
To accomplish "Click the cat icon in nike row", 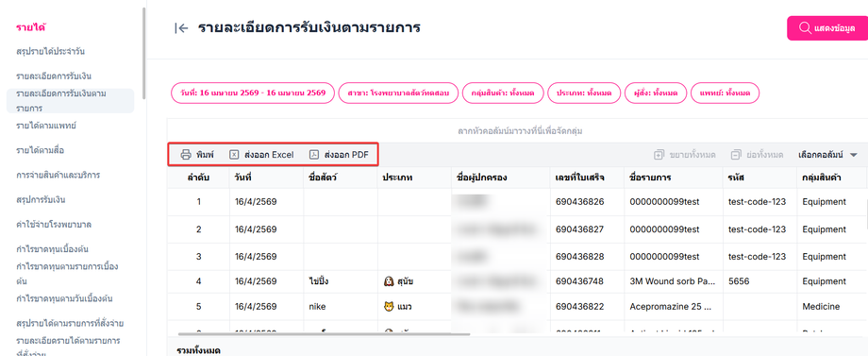I will (389, 306).
